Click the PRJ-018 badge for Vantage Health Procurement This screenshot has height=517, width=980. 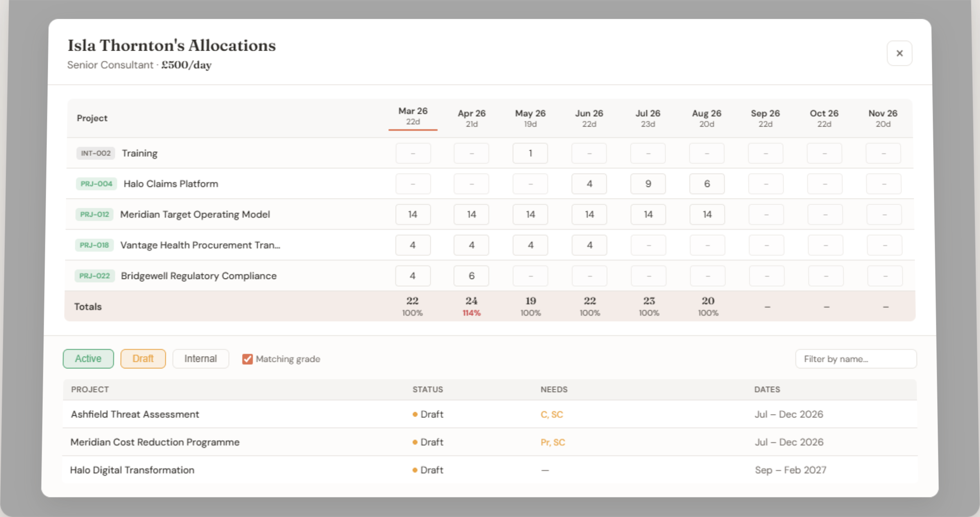click(x=94, y=245)
